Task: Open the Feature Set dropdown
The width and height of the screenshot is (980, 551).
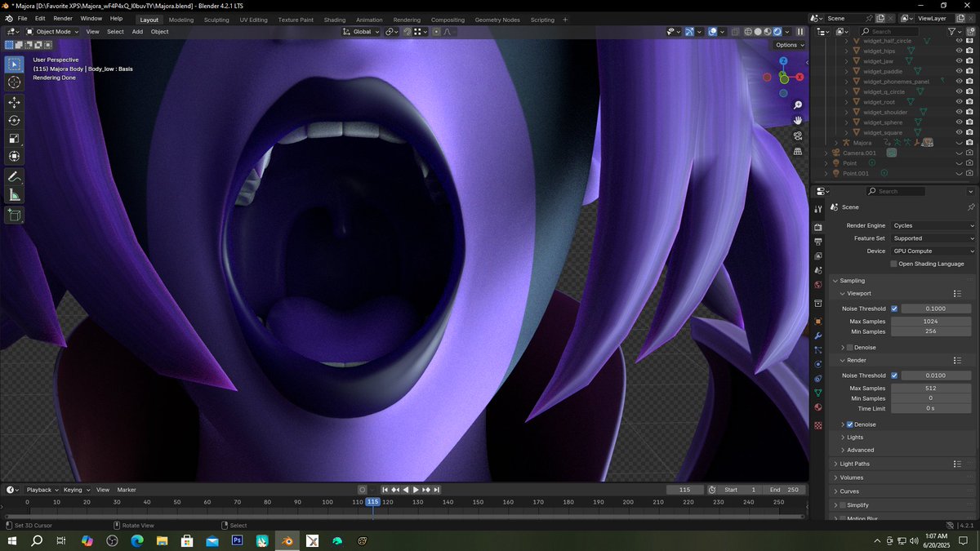Action: pos(933,238)
